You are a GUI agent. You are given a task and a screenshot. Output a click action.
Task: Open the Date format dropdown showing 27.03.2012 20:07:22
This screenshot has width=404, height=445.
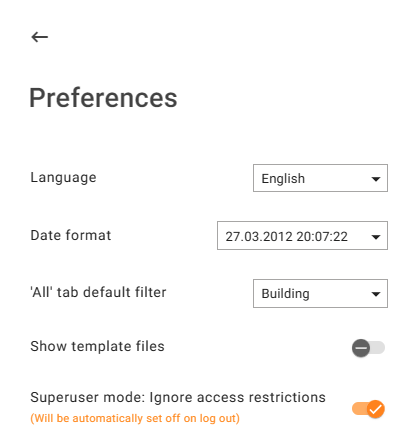point(302,235)
